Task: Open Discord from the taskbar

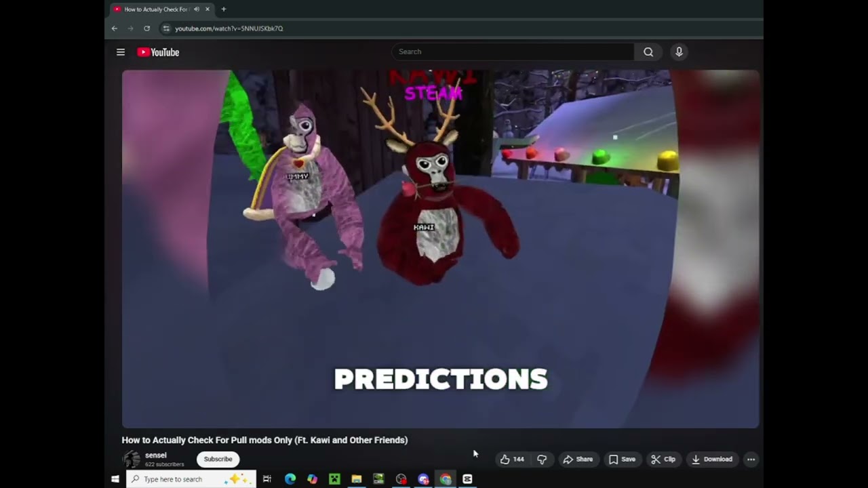Action: 424,479
